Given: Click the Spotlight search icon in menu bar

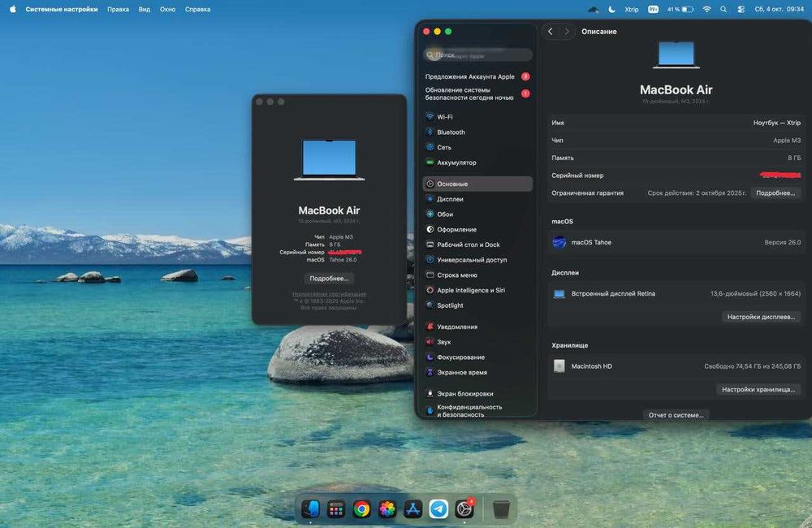Looking at the screenshot, I should coord(723,9).
